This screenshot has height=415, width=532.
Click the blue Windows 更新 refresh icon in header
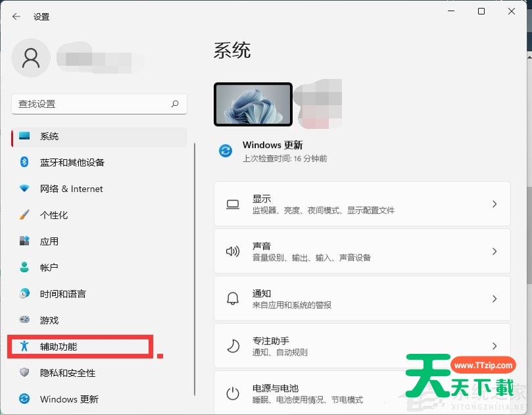[x=226, y=151]
